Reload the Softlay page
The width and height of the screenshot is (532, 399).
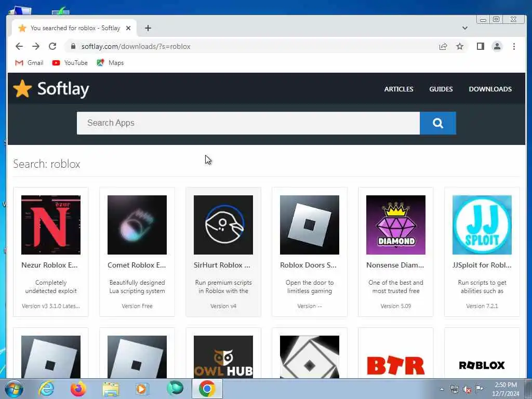[52, 46]
